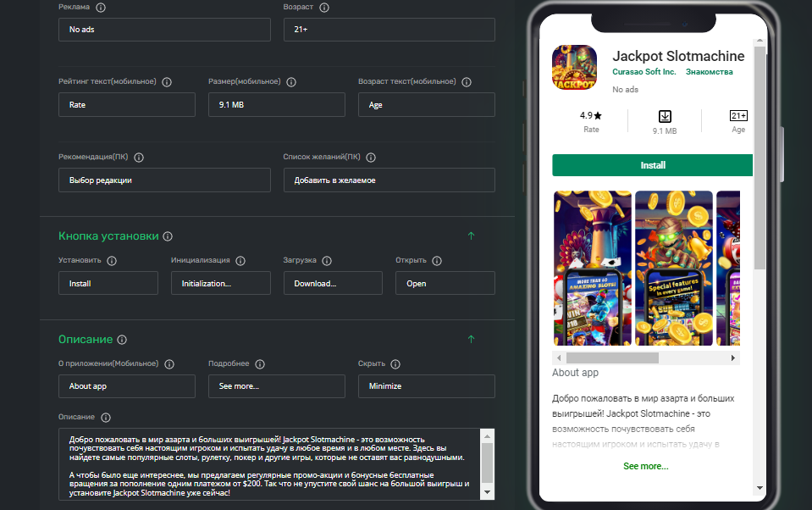
Task: Click the screenshots horizontal scrollbar thumb
Action: pos(613,358)
